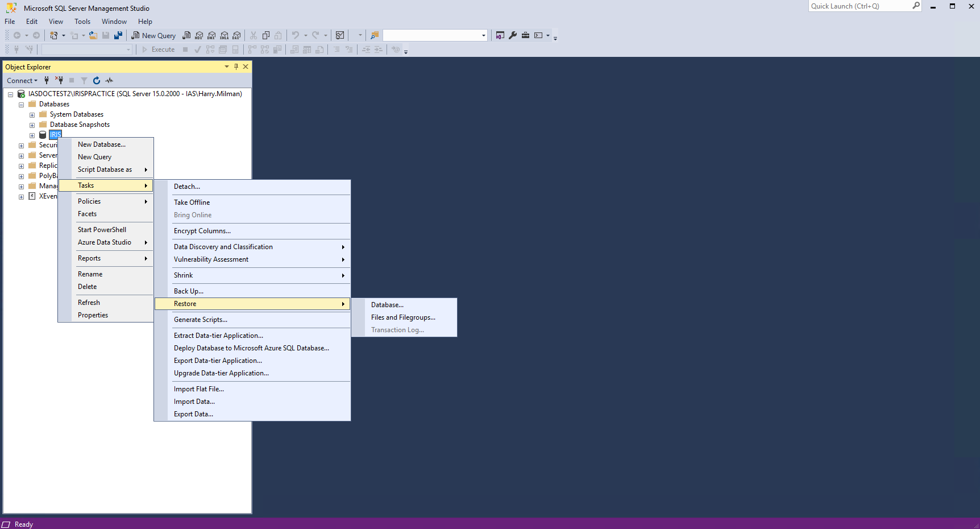The width and height of the screenshot is (980, 529).
Task: Select Properties in the context menu
Action: 106,315
